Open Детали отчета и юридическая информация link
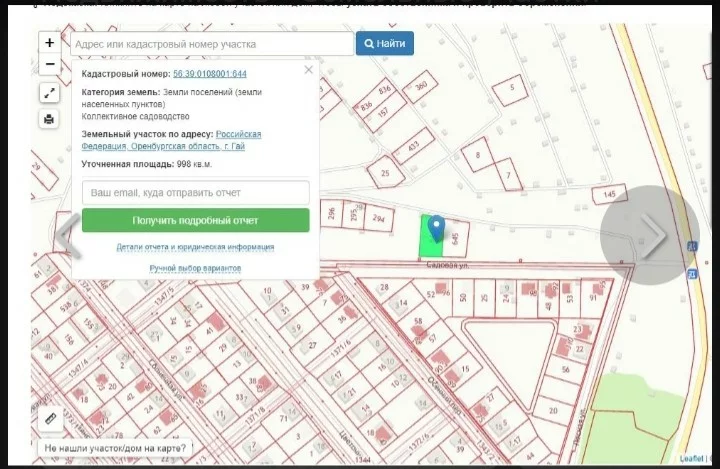720x469 pixels. point(195,247)
